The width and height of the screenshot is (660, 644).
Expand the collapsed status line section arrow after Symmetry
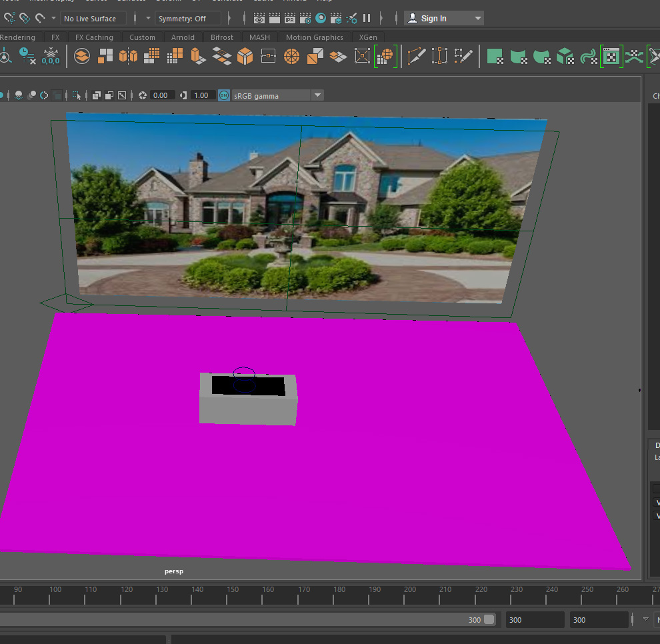pyautogui.click(x=229, y=18)
